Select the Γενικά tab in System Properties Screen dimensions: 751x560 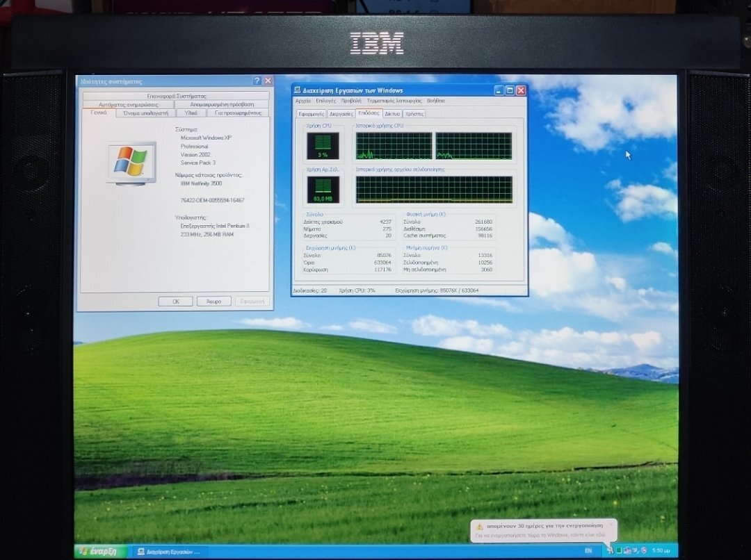99,113
